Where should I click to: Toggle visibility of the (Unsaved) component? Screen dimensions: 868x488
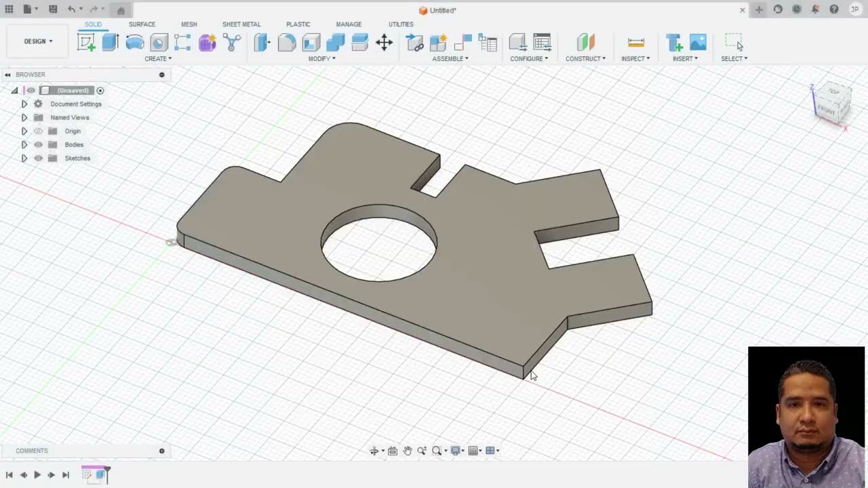pos(31,90)
